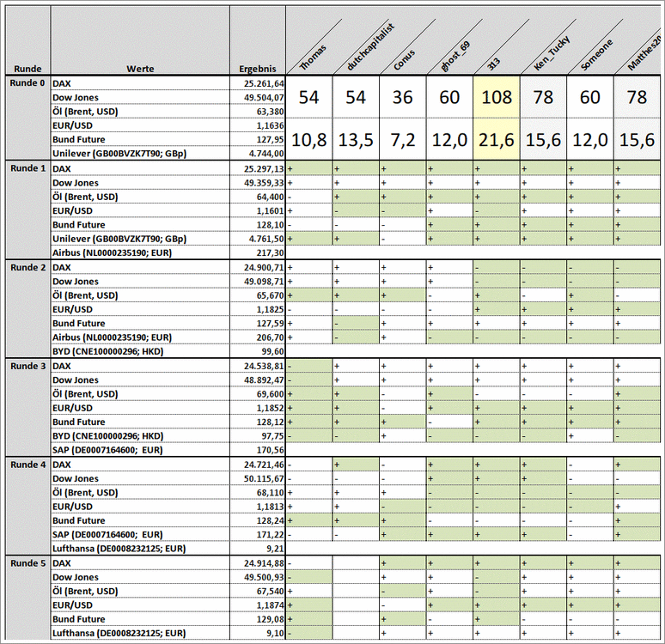Select the Unilever row in Runde 0

[119, 154]
